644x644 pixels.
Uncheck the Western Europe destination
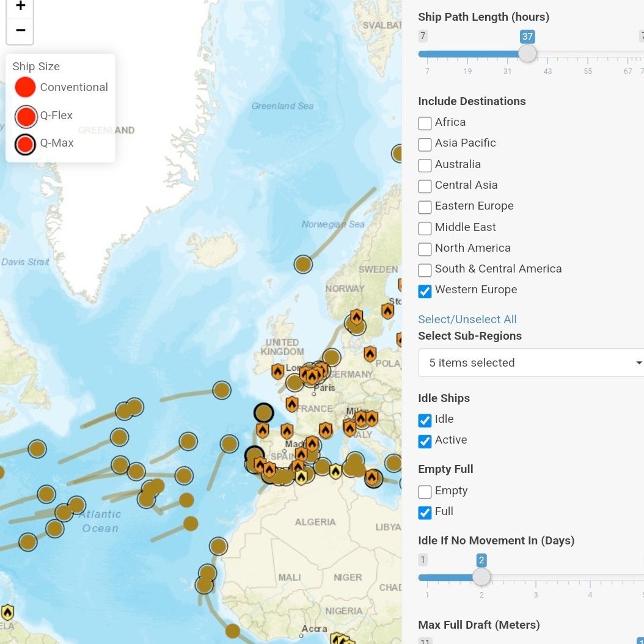[x=425, y=291]
